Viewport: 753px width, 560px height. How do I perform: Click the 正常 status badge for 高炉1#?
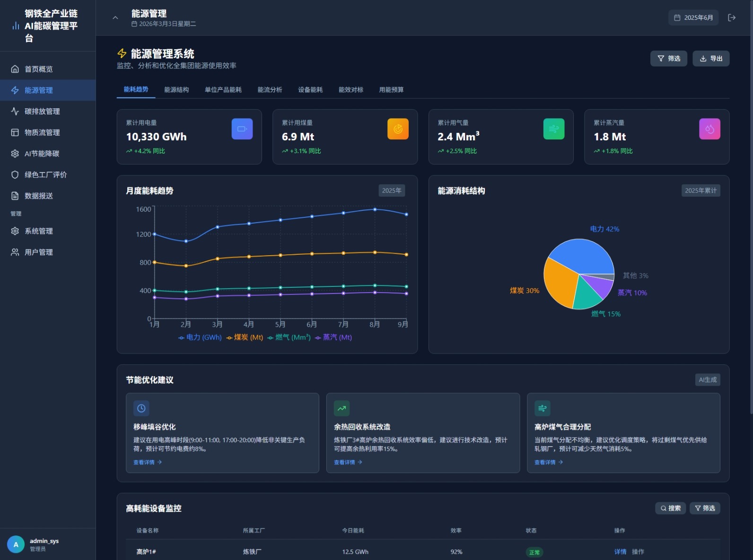534,552
